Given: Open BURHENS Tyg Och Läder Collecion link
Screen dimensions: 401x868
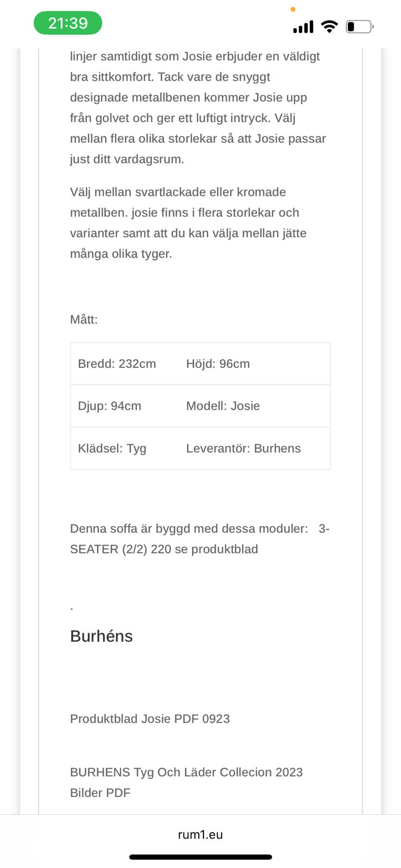Looking at the screenshot, I should coord(186,773).
